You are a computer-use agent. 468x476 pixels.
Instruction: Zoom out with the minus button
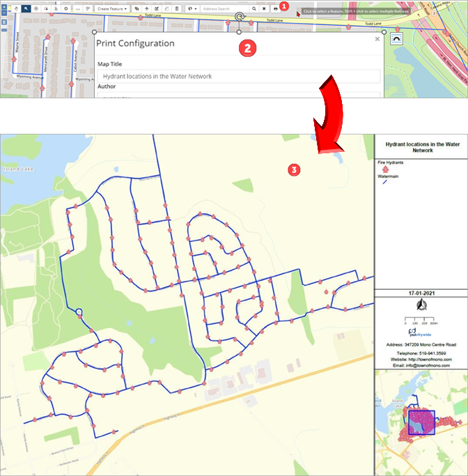coord(4,13)
